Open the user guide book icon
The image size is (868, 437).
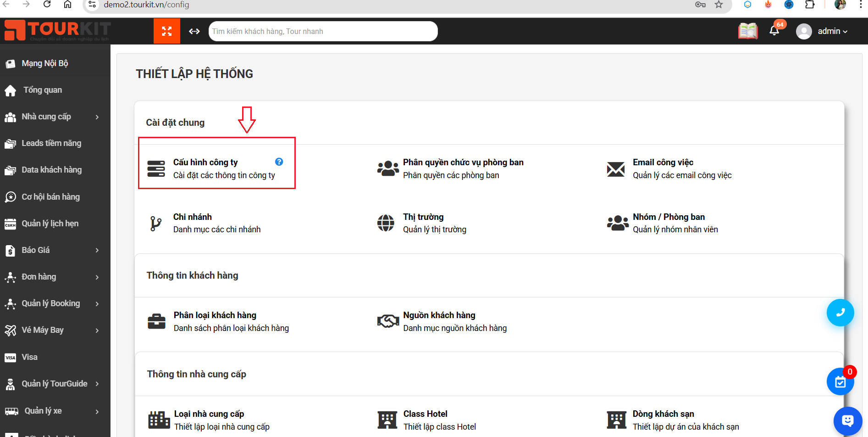747,31
